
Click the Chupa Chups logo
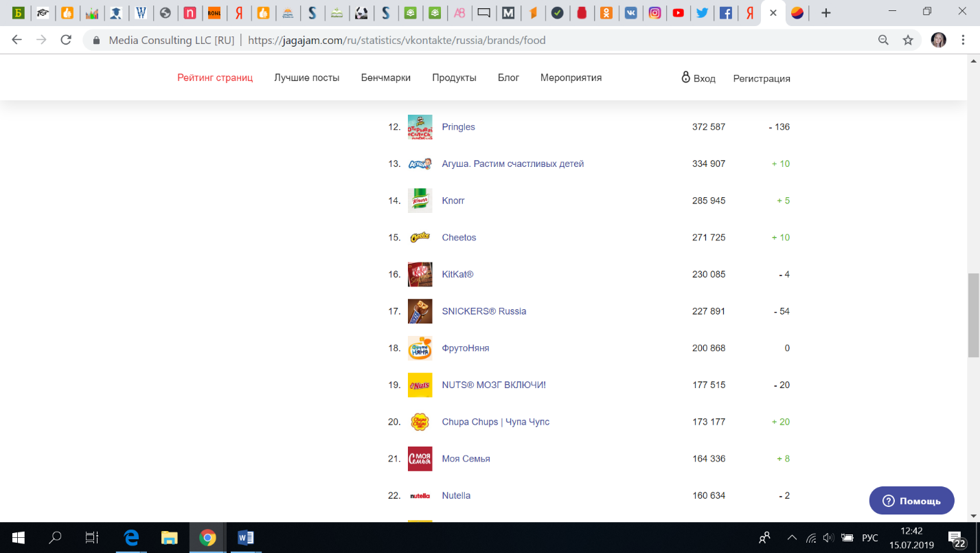click(420, 422)
